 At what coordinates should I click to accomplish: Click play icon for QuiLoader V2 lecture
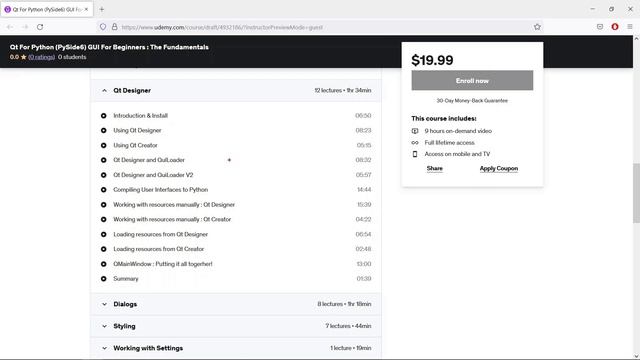point(104,175)
